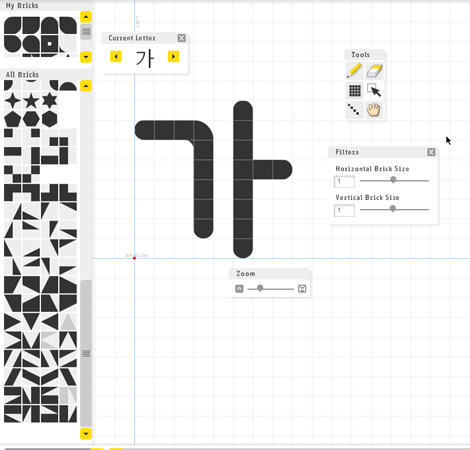Close the Filters panel
Image resolution: width=470 pixels, height=450 pixels.
(431, 152)
